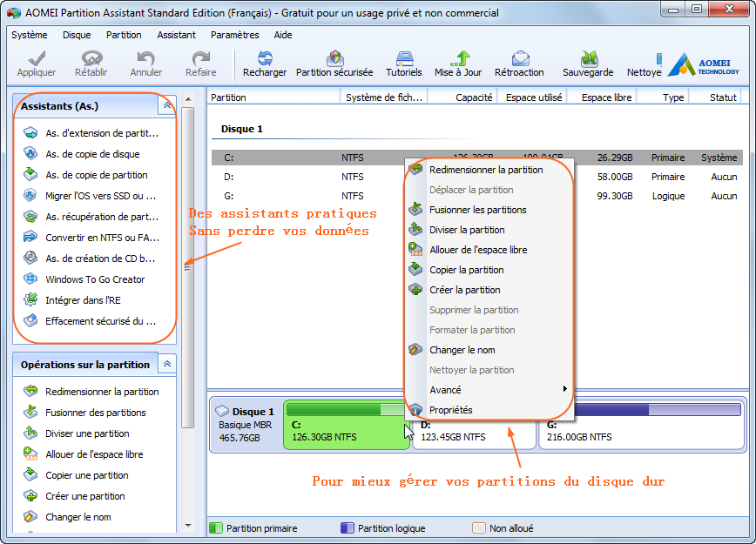Launch As. de copie de partition
The height and width of the screenshot is (544, 756).
(x=85, y=175)
